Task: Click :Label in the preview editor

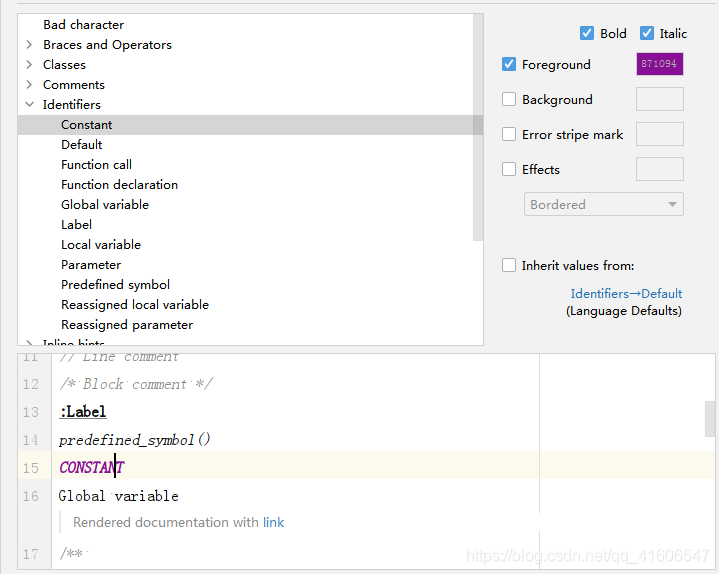Action: tap(83, 412)
